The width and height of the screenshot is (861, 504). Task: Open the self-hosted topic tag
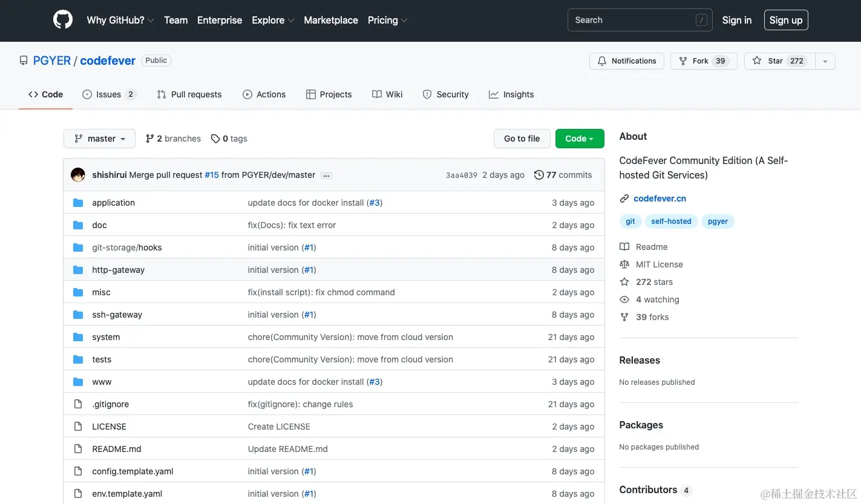click(x=671, y=221)
